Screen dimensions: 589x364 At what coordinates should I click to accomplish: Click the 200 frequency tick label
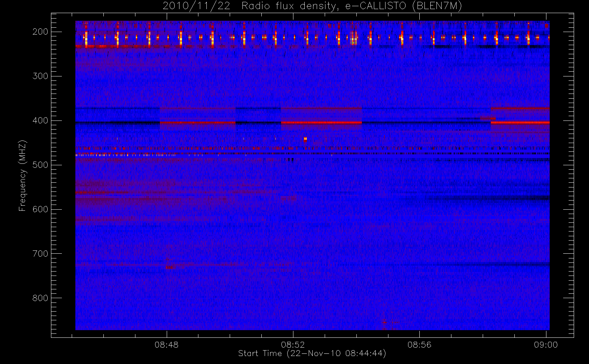click(40, 32)
